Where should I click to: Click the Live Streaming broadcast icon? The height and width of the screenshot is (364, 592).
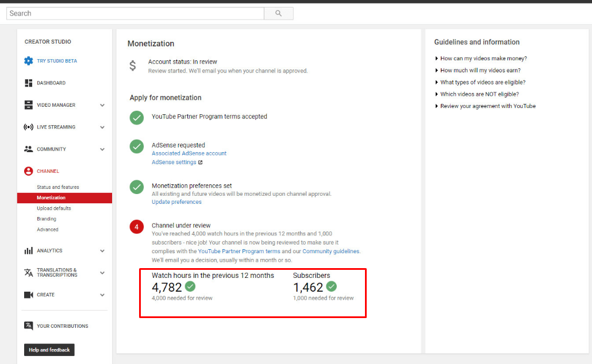[x=29, y=127]
